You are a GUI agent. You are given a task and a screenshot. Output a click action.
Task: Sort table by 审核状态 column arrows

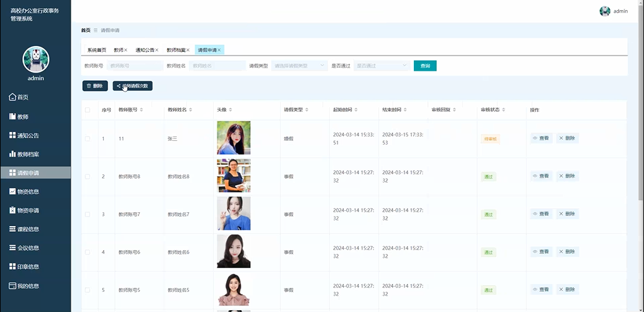[504, 110]
